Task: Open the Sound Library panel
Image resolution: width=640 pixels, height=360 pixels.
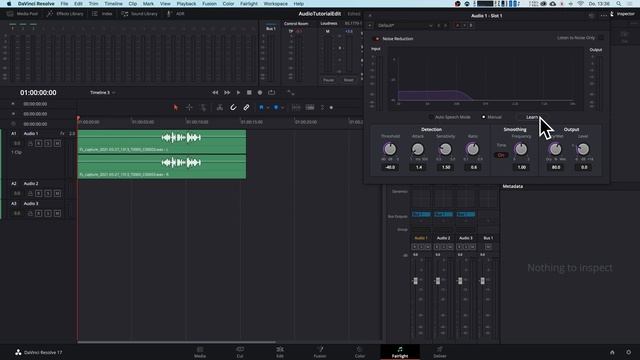Action: (x=139, y=13)
